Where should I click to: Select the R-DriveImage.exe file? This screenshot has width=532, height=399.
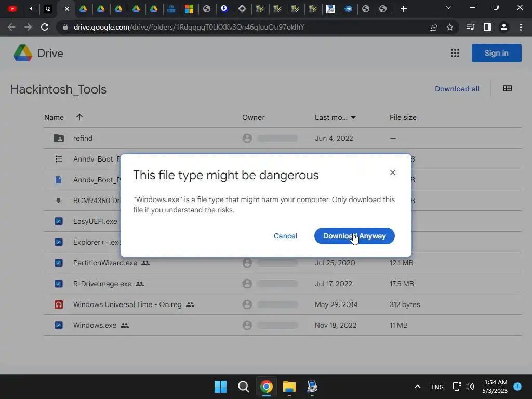(102, 284)
